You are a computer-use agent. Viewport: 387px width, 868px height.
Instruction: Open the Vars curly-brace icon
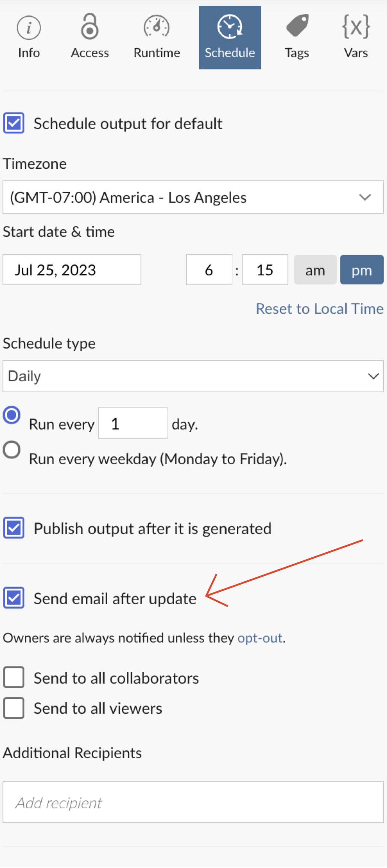click(x=356, y=27)
